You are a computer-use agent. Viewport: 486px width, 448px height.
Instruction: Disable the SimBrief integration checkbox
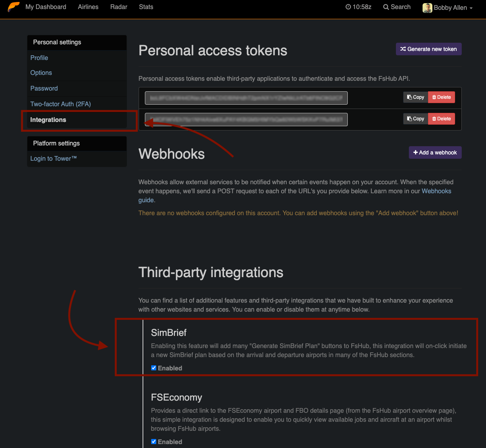(x=154, y=368)
